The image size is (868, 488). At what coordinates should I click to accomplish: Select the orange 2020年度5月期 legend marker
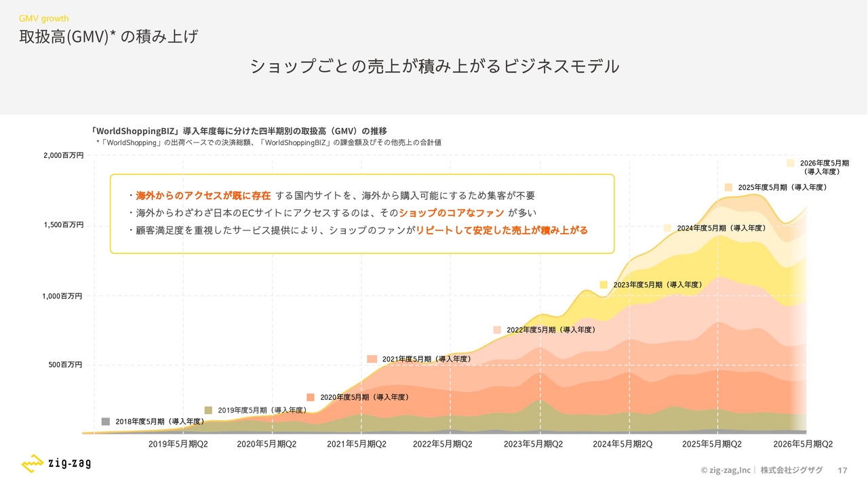311,397
